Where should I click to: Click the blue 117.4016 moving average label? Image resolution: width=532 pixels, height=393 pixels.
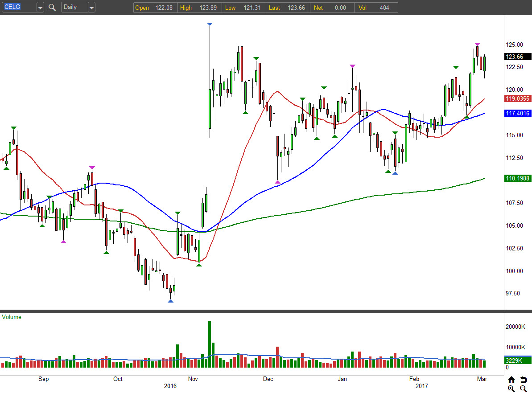(518, 113)
